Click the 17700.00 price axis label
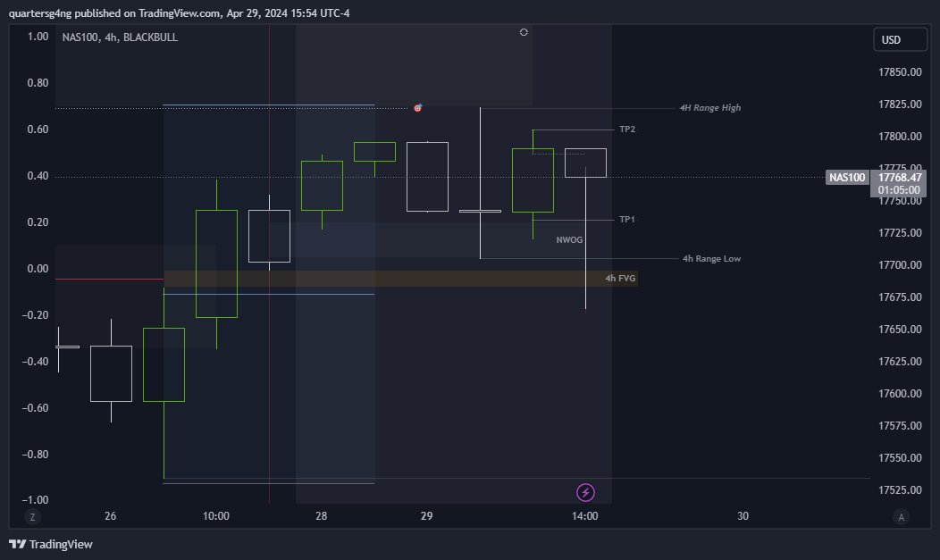 click(900, 265)
